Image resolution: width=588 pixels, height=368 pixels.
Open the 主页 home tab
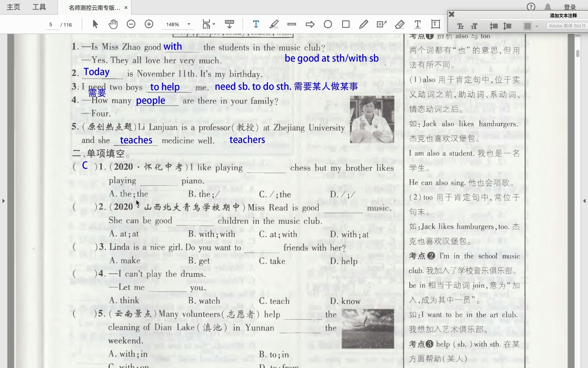pyautogui.click(x=13, y=7)
